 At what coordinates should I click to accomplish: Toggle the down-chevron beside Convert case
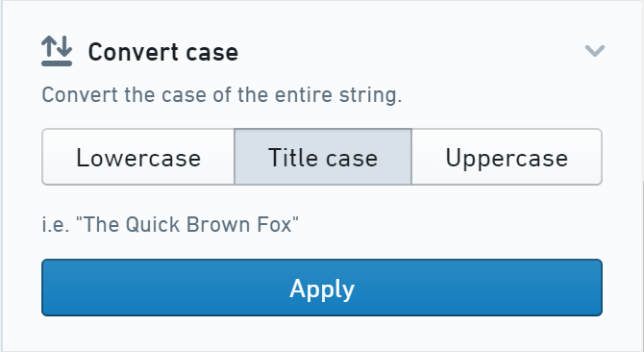pos(594,51)
